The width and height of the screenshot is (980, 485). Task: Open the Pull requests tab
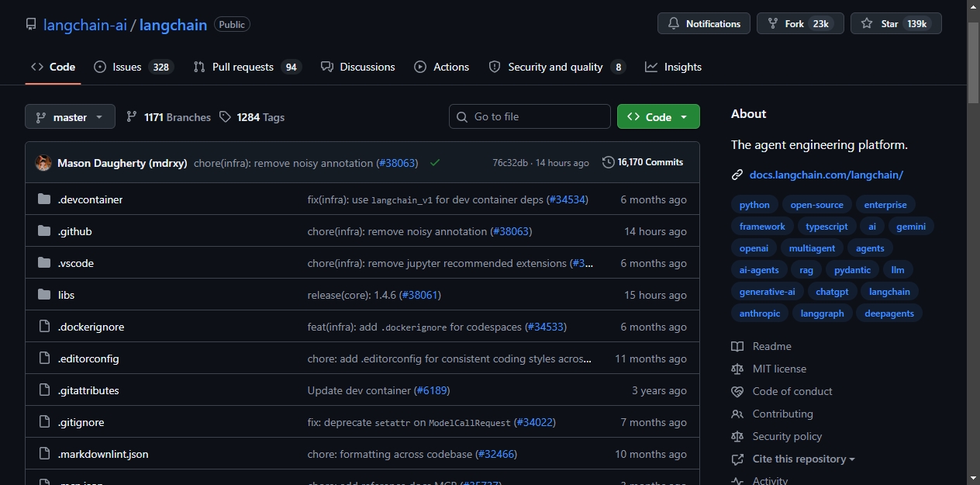coord(247,67)
